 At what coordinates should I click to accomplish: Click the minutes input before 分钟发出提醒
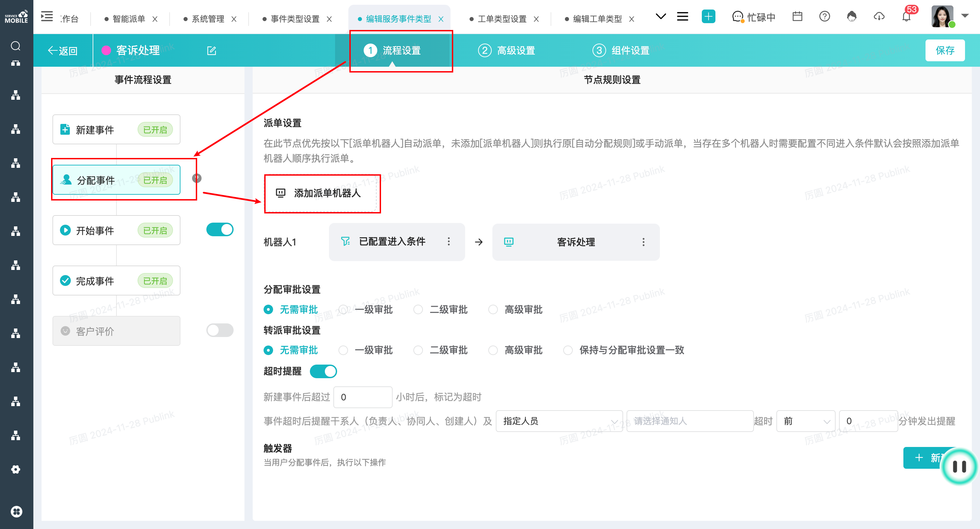click(x=869, y=421)
